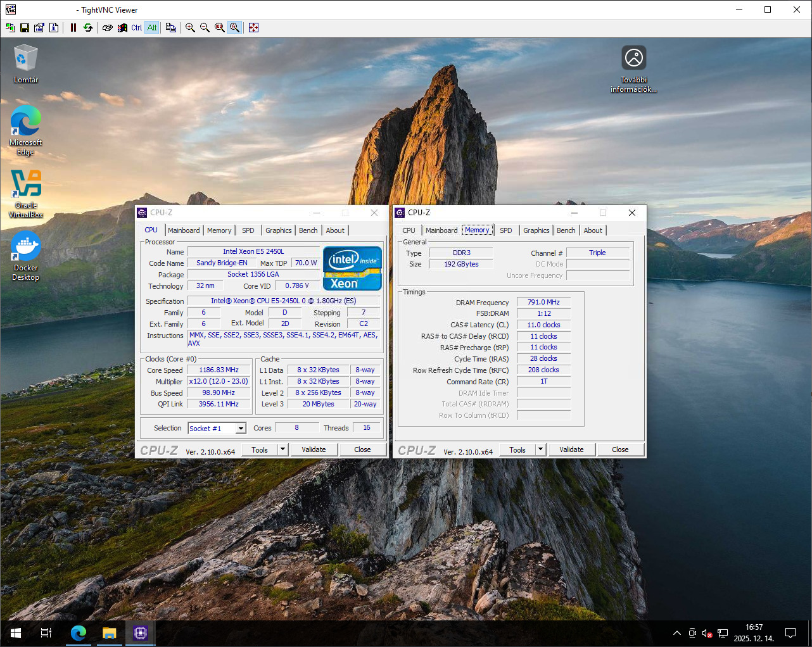Screen dimensions: 812x647
Task: Send Ctrl+Alt+Del using the toolbar icon
Action: click(108, 28)
